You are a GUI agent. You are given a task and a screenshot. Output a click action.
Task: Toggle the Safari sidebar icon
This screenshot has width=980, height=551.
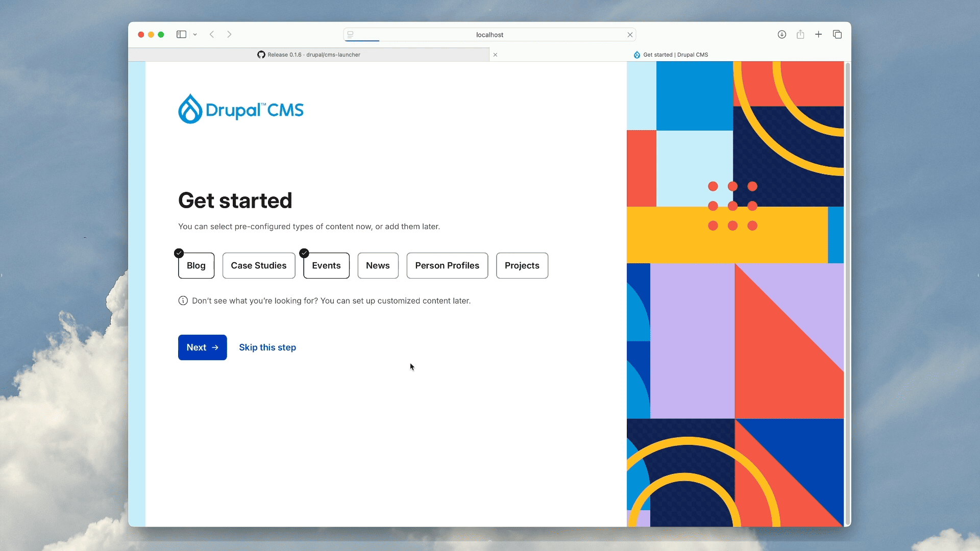(180, 34)
